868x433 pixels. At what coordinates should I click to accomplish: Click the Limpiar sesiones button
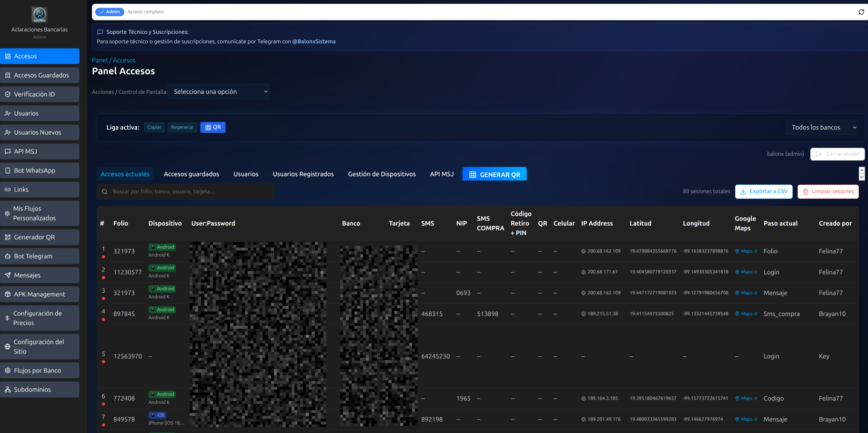[828, 191]
